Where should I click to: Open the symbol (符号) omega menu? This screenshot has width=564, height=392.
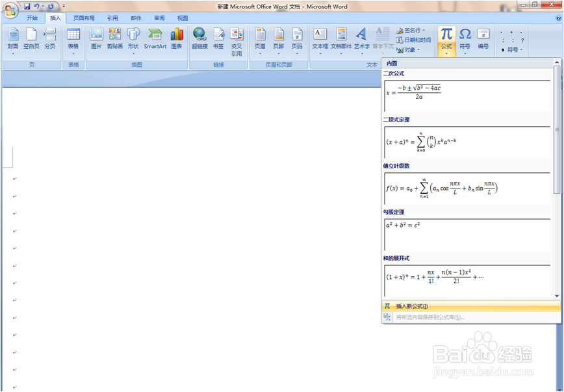(x=465, y=41)
